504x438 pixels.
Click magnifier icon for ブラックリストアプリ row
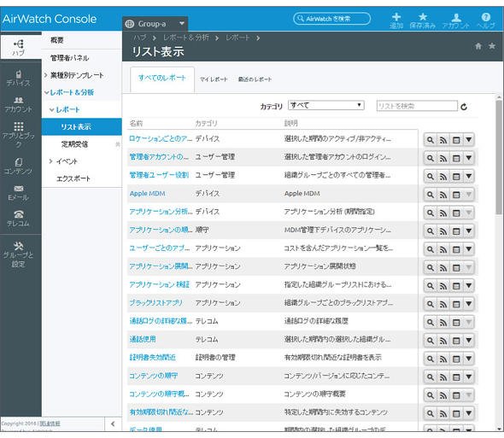click(430, 304)
